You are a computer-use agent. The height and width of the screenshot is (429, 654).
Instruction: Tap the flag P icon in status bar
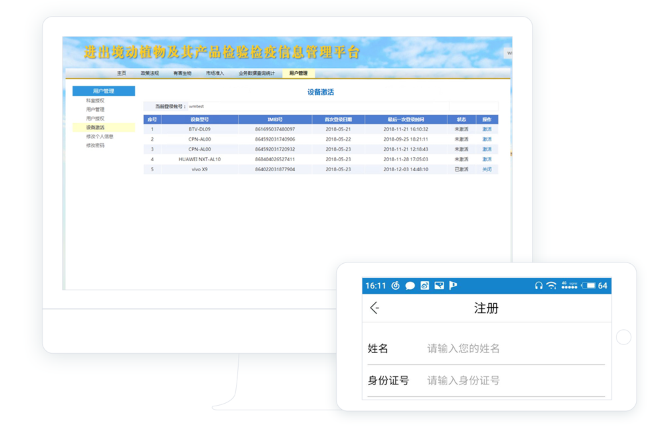tap(453, 286)
